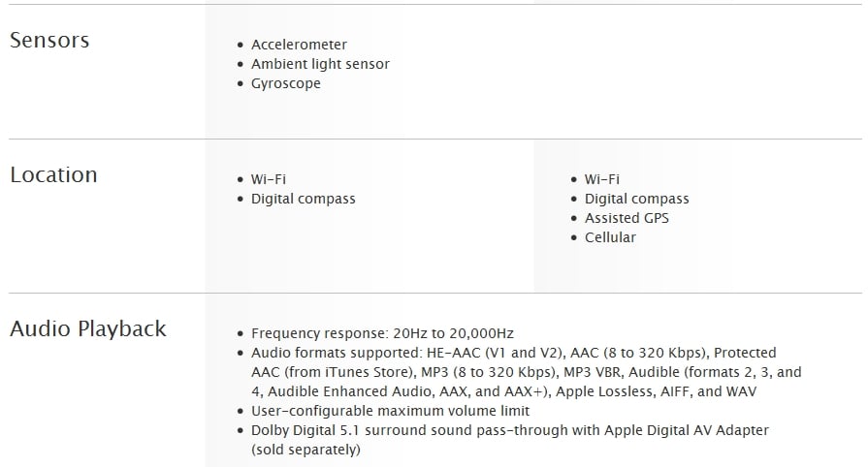Click Wi-Fi in the right Location column
Viewport: 868px width, 467px height.
(602, 179)
